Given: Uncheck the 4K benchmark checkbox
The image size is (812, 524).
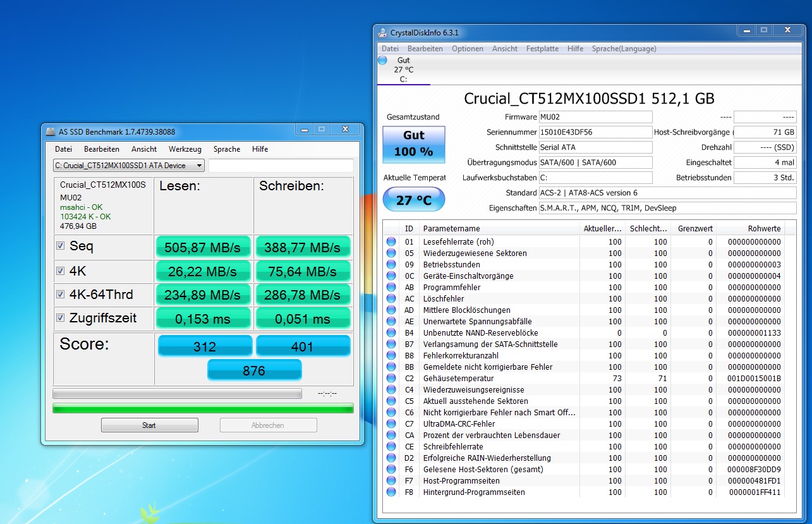Looking at the screenshot, I should pos(61,271).
